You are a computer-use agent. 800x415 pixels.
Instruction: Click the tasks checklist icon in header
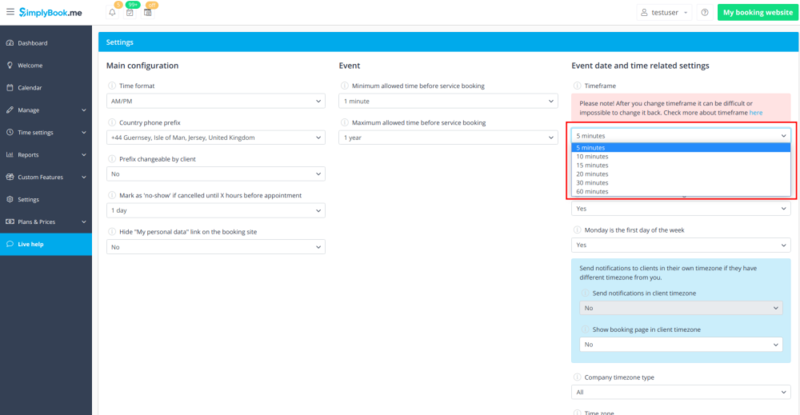(130, 13)
